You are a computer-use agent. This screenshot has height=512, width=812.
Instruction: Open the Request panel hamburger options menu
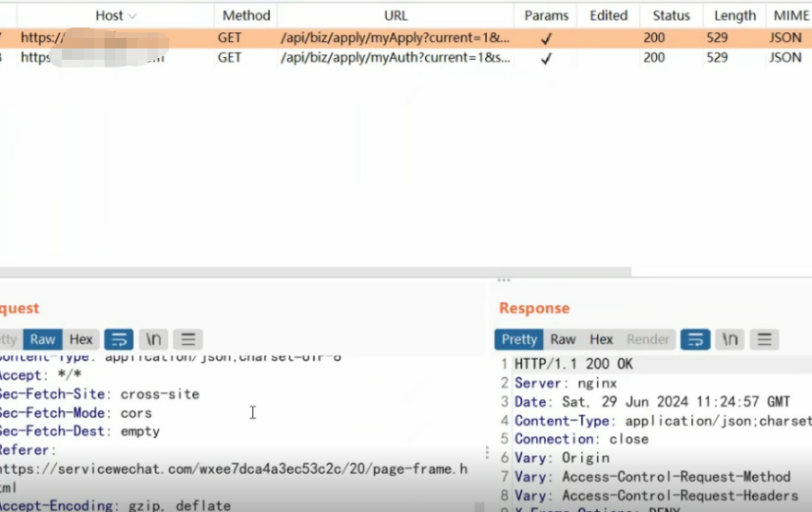click(x=187, y=339)
